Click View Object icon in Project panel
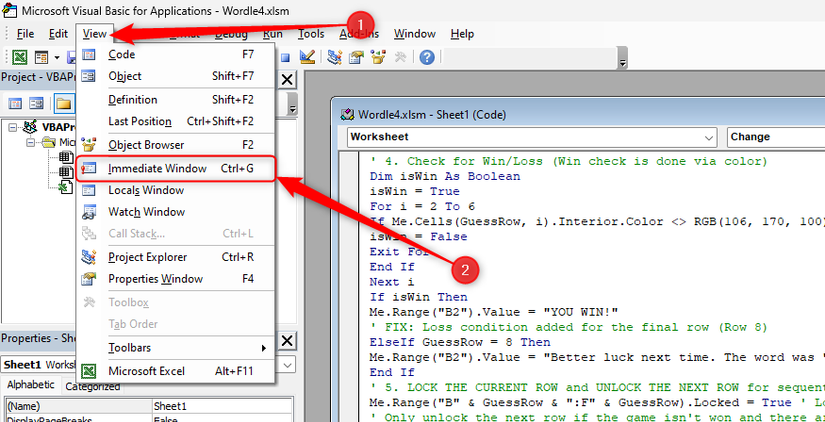The image size is (825, 422). click(36, 103)
